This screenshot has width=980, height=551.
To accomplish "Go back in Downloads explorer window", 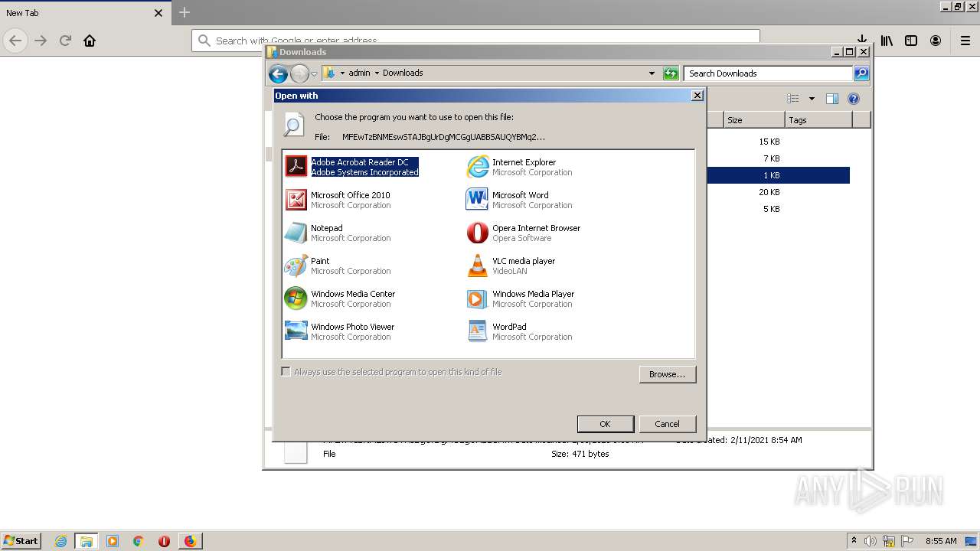I will (x=278, y=73).
